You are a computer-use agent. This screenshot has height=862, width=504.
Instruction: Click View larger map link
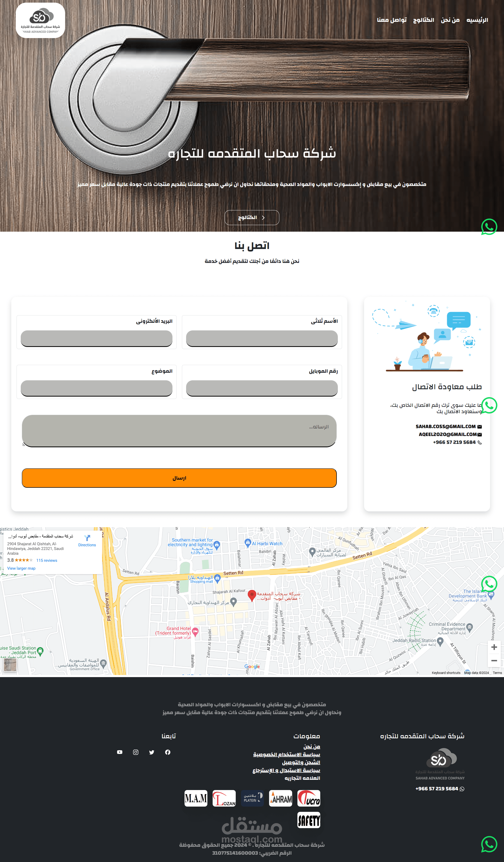tap(21, 568)
